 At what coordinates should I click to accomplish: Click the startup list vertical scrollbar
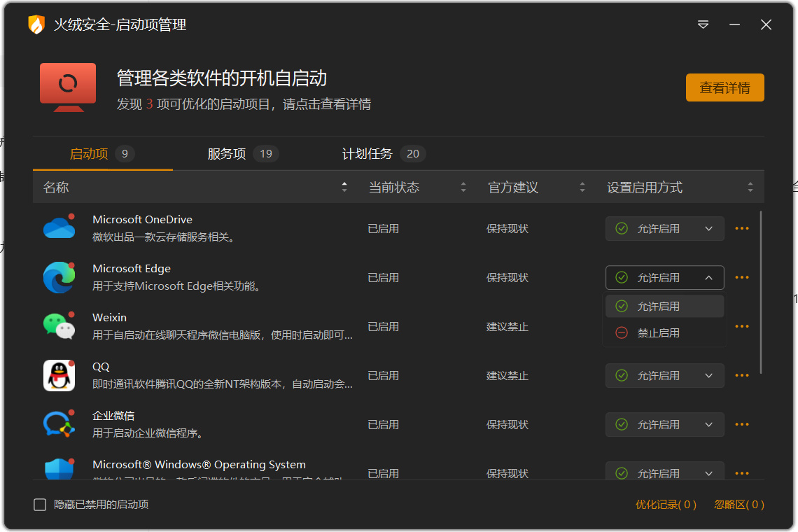[x=761, y=293]
